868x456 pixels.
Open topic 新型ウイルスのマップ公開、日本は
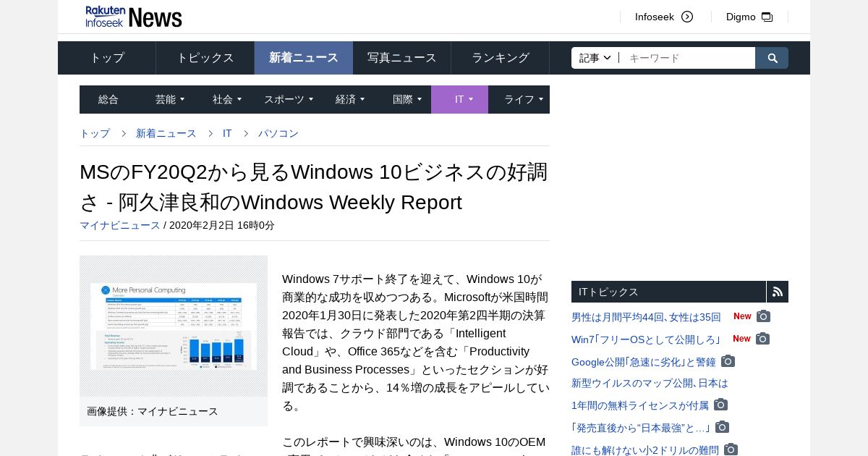(x=650, y=383)
